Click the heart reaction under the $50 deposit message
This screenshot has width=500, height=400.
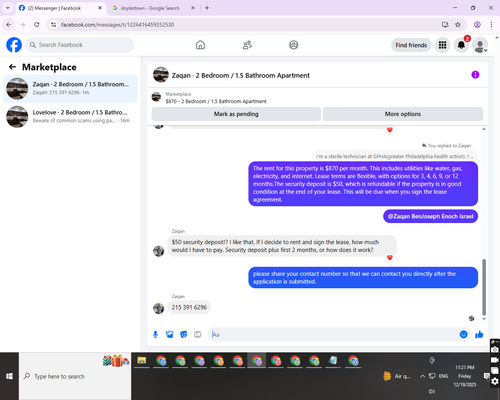pyautogui.click(x=390, y=257)
